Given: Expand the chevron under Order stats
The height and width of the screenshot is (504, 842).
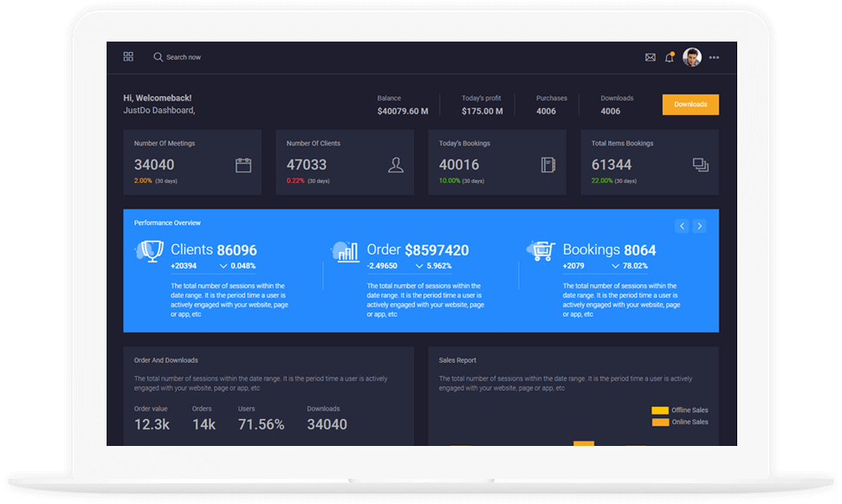Looking at the screenshot, I should click(418, 267).
